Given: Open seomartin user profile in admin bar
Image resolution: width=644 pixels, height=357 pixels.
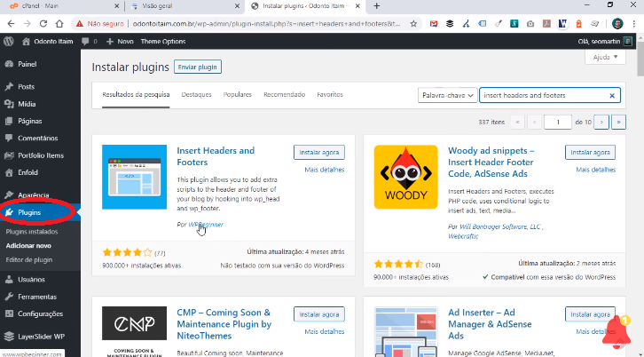Looking at the screenshot, I should click(x=605, y=41).
